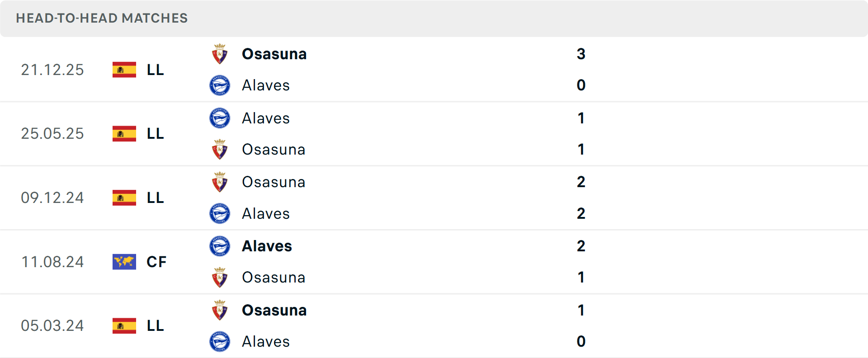Select the Alaves badge in the top match row

coord(220,85)
